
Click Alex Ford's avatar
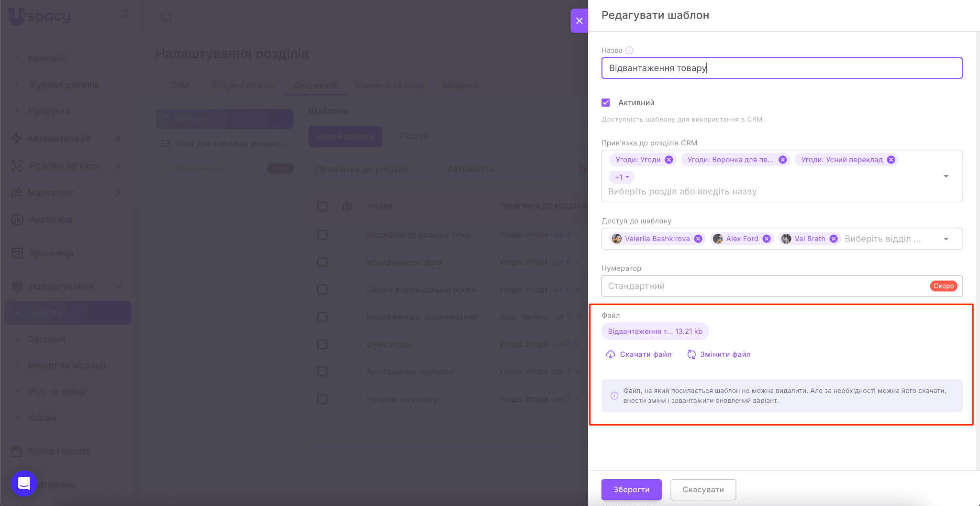[x=718, y=239]
